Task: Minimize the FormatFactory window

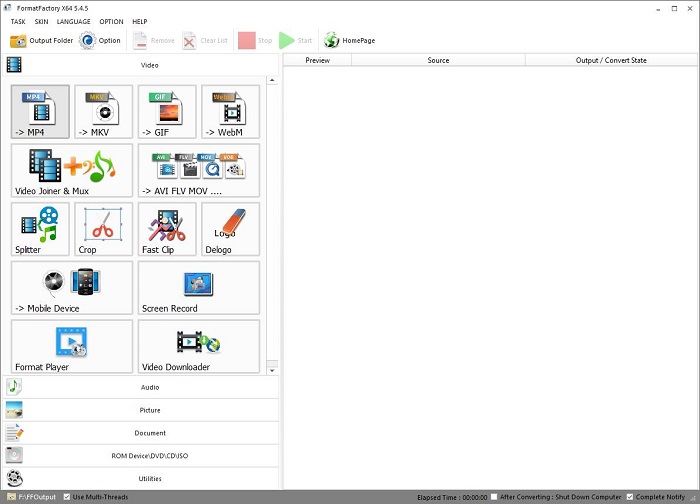Action: pyautogui.click(x=658, y=8)
